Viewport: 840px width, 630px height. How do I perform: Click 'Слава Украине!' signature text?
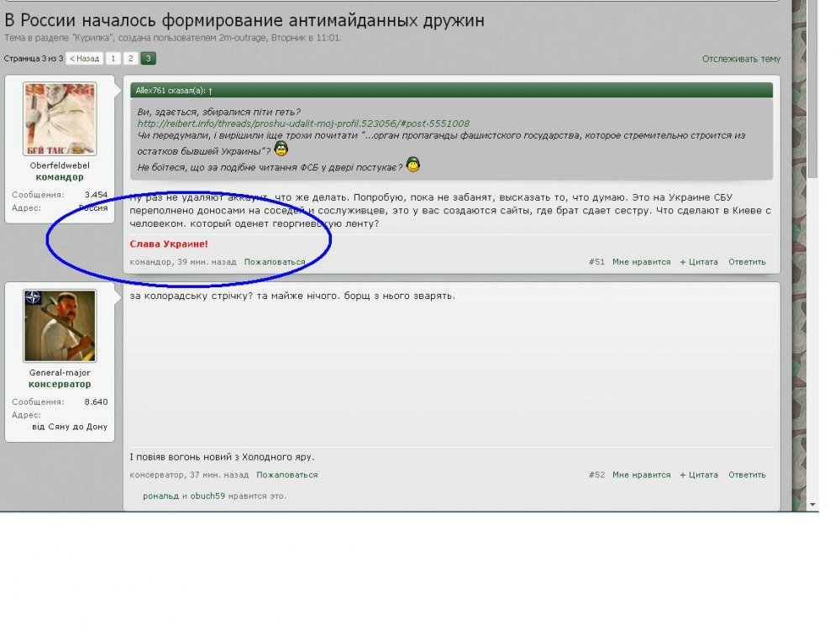169,244
